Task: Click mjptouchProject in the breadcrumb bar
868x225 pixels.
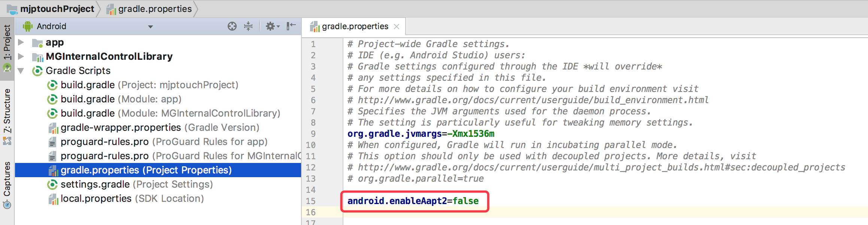Action: [57, 9]
